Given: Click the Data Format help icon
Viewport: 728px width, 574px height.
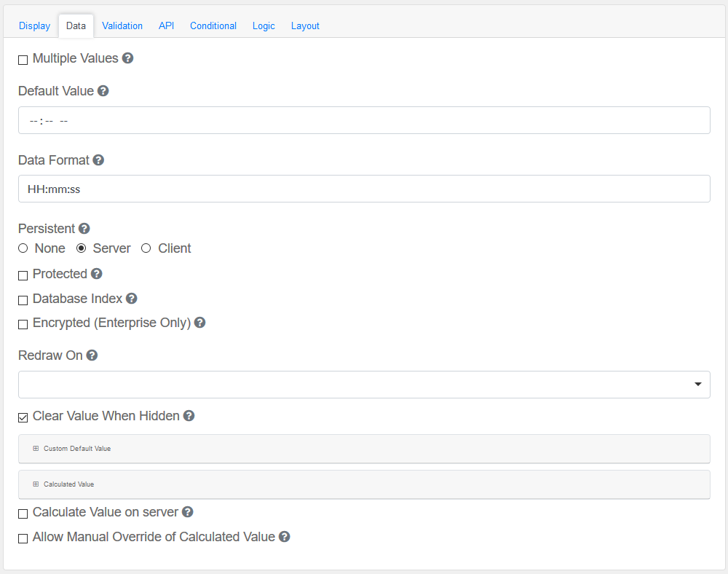Looking at the screenshot, I should click(98, 160).
